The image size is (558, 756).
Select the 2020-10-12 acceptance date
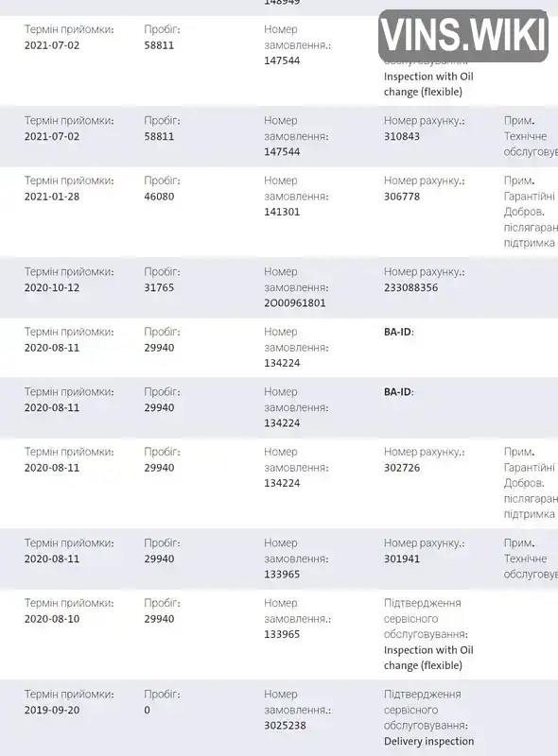(x=52, y=288)
